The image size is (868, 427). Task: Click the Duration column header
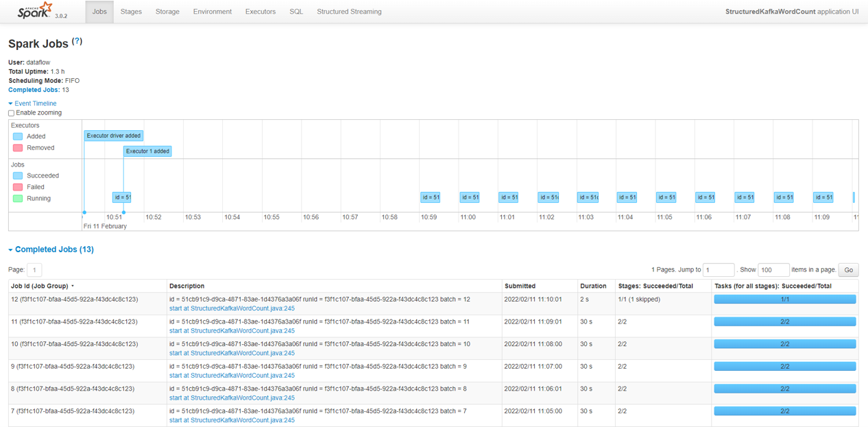click(593, 286)
